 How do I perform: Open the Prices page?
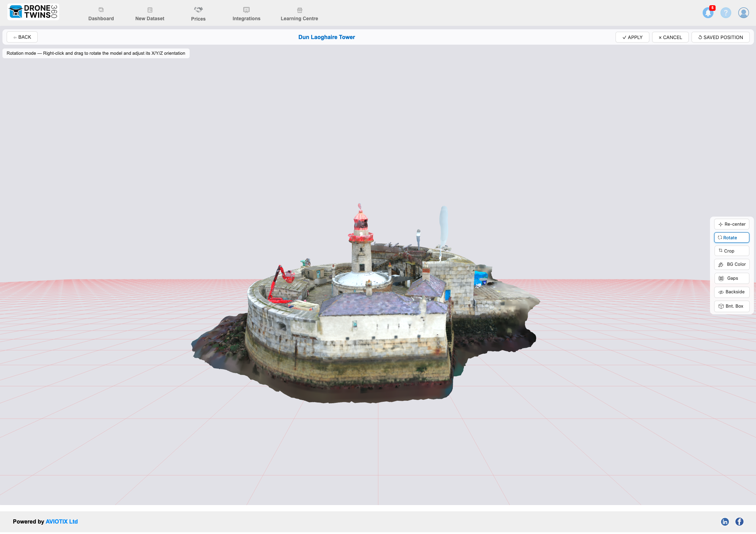(x=198, y=14)
